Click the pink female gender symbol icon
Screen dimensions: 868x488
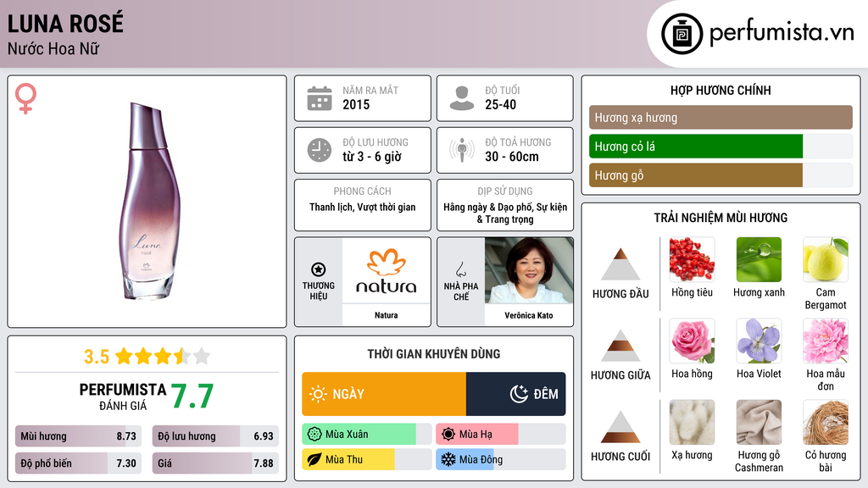coord(25,98)
